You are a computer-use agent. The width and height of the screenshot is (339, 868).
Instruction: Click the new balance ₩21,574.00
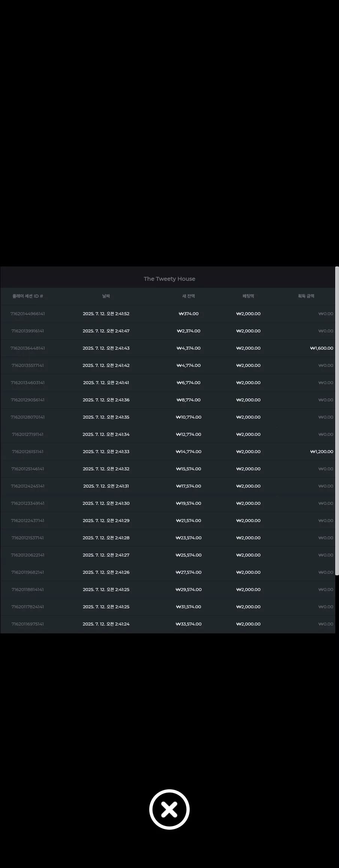pyautogui.click(x=189, y=521)
